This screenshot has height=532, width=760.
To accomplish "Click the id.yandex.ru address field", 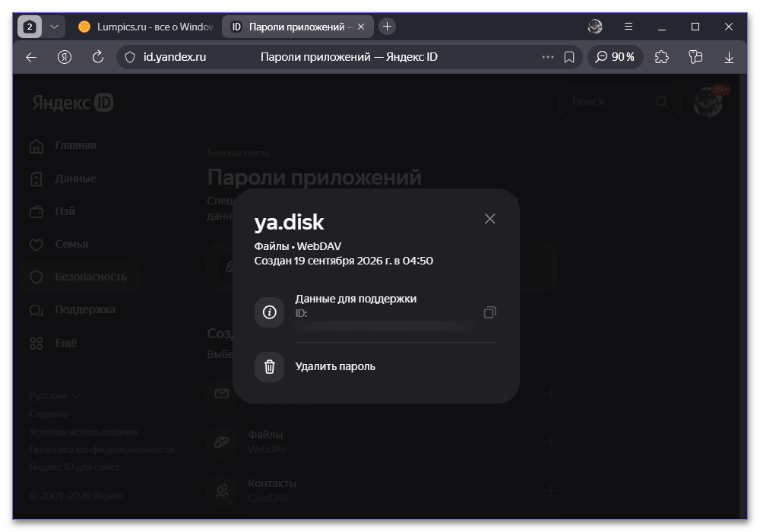I will (175, 57).
